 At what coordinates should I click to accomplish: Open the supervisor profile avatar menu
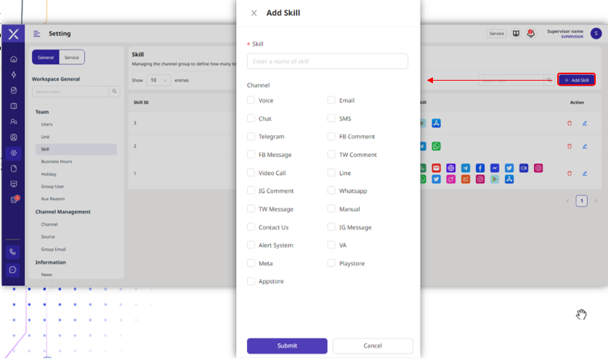tap(596, 33)
